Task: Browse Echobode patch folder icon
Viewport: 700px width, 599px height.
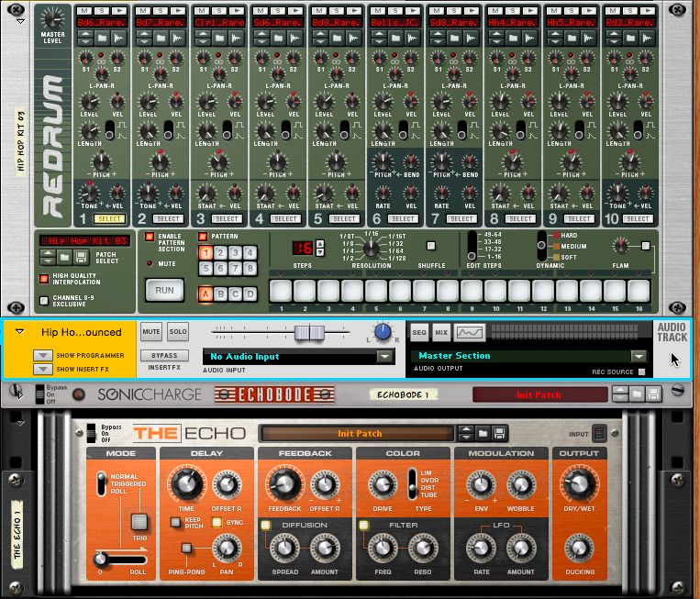Action: click(x=637, y=394)
